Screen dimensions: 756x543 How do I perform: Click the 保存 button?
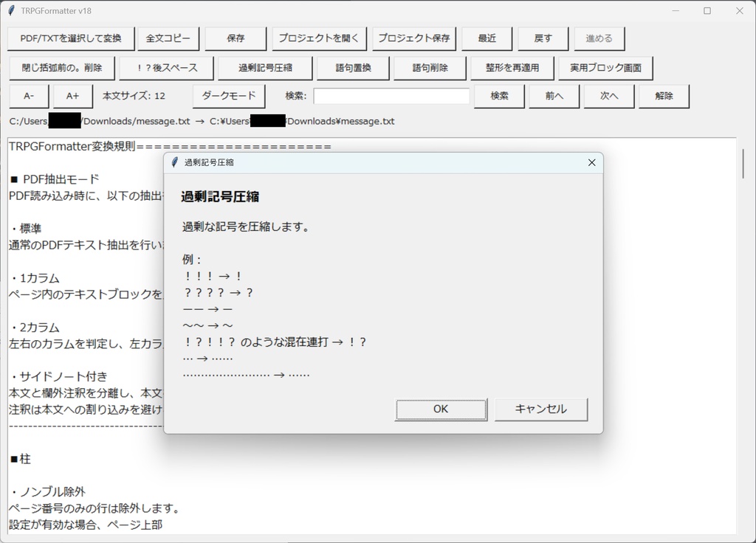(x=236, y=38)
